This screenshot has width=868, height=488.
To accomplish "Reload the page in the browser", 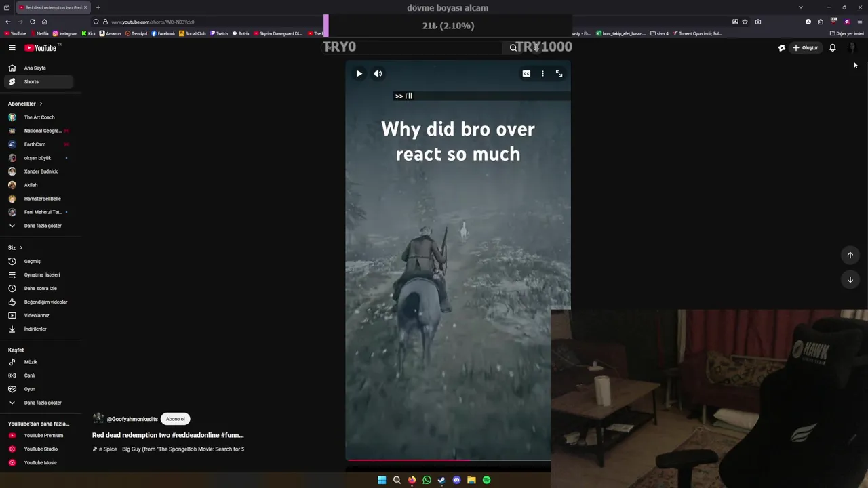I will coord(33,22).
